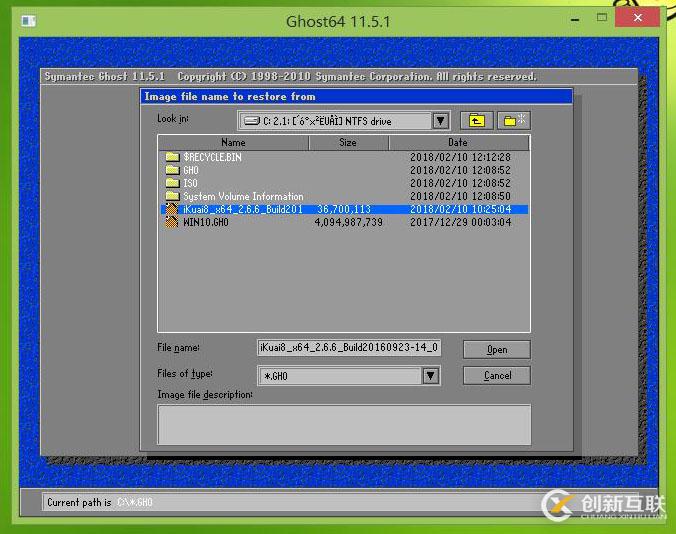
Task: Sort by the Date column header
Action: [458, 143]
